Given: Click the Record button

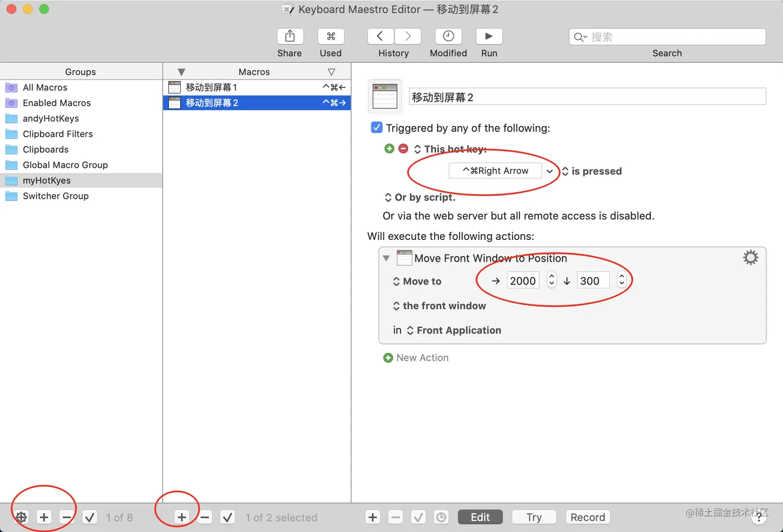Looking at the screenshot, I should (588, 517).
